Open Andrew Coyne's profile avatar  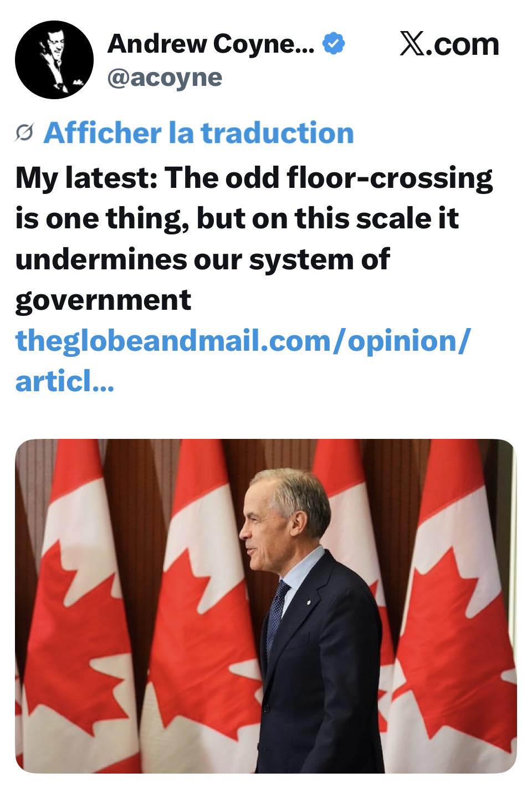point(54,60)
